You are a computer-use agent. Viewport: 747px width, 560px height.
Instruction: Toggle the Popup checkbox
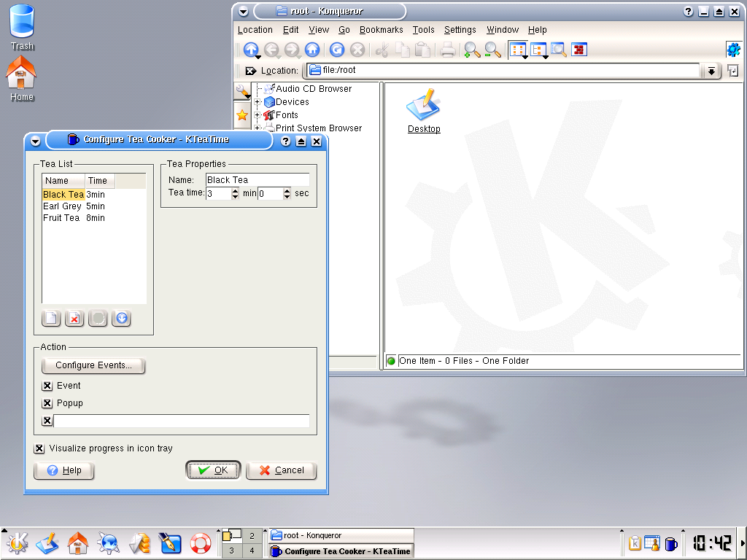(x=47, y=403)
